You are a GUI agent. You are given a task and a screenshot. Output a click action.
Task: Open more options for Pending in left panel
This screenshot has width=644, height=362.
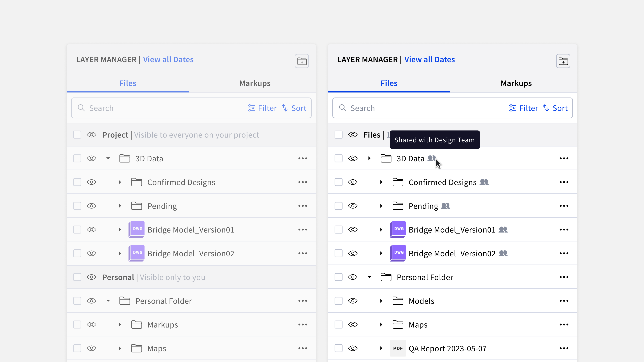(x=303, y=206)
